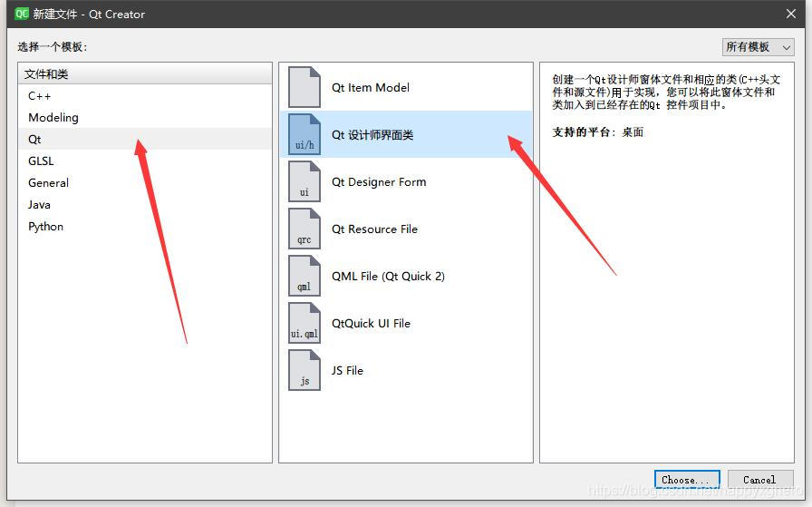Select the Qt Resource File template
The image size is (812, 507).
click(x=405, y=229)
